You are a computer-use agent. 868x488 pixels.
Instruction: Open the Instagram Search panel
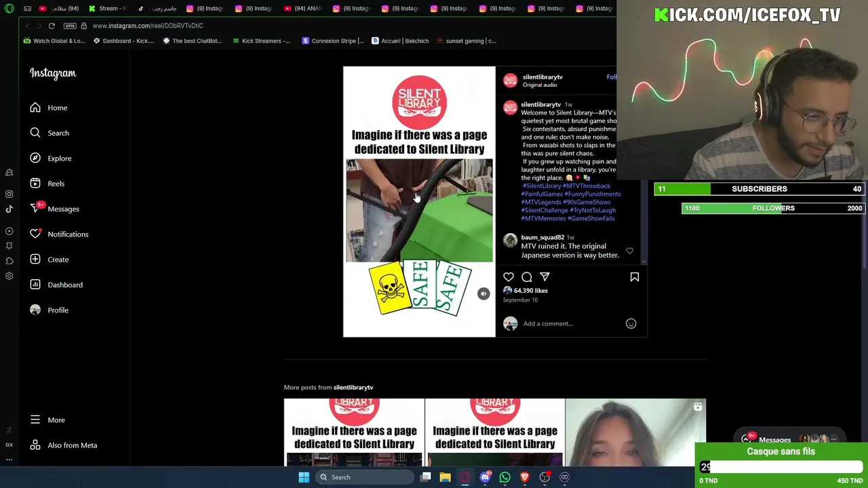click(49, 133)
